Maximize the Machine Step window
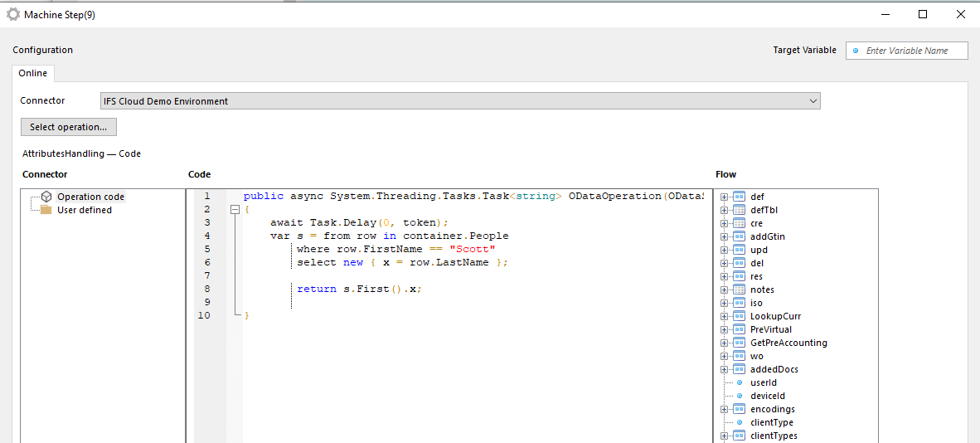Screen dimensions: 980x443 click(x=923, y=14)
